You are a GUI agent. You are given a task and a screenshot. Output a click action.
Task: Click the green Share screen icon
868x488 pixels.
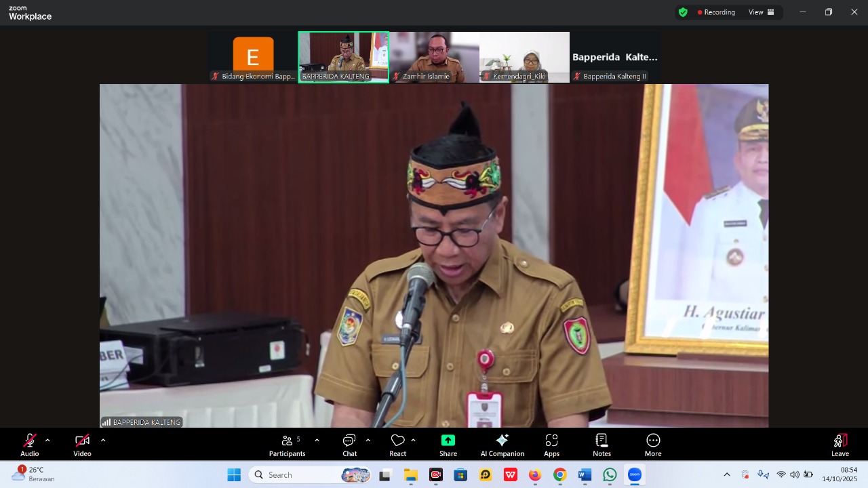click(x=448, y=441)
